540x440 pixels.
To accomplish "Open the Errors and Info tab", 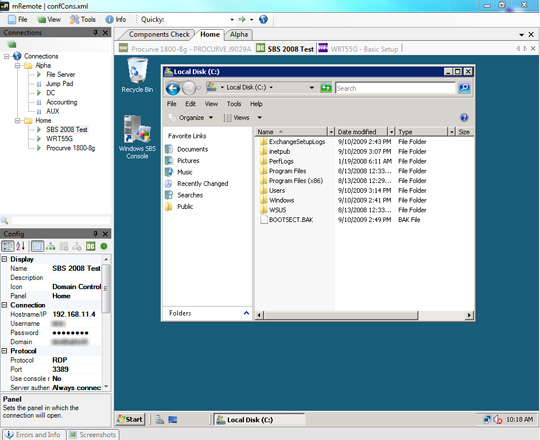I will tap(34, 435).
